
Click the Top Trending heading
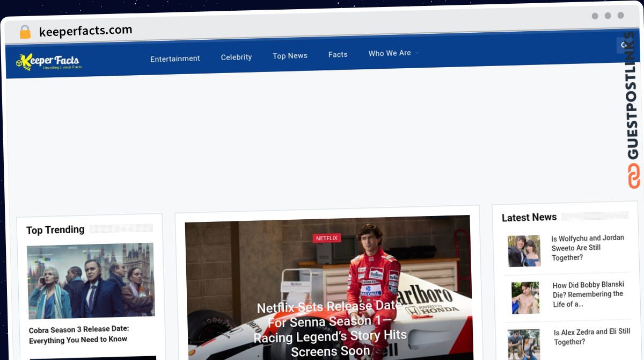coord(55,230)
